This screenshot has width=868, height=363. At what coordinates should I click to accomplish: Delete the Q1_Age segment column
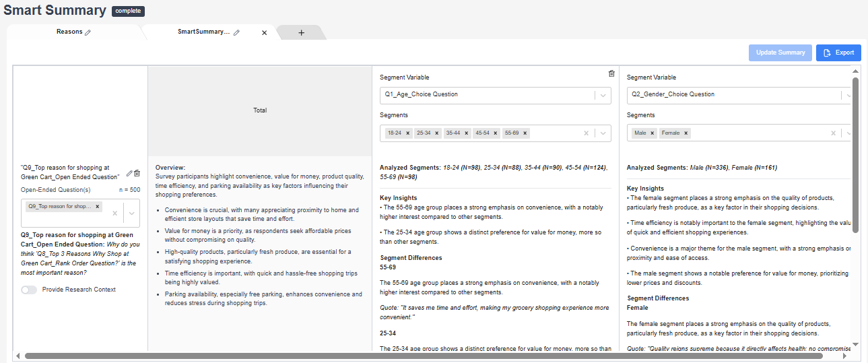pyautogui.click(x=611, y=74)
